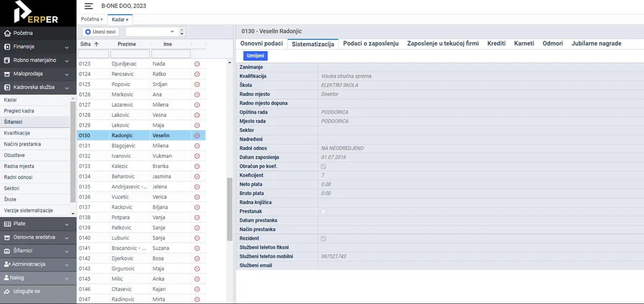Click Unesi novi button
644x304 pixels.
(101, 32)
